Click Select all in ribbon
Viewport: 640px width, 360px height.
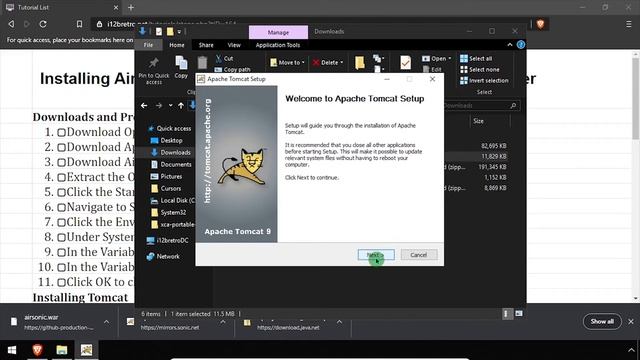(476, 58)
